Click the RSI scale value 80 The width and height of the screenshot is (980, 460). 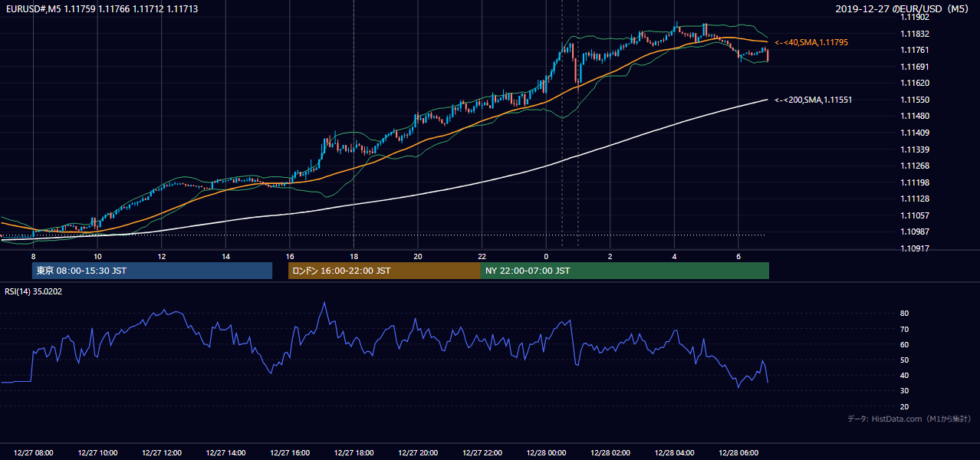tap(905, 314)
